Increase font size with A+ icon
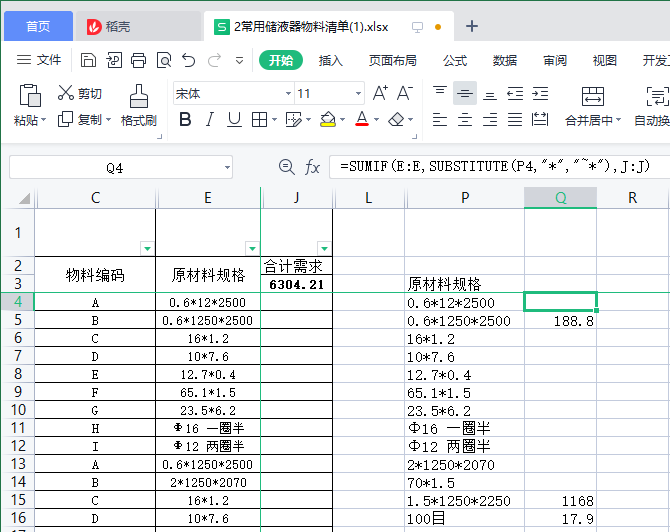670x532 pixels. point(380,93)
